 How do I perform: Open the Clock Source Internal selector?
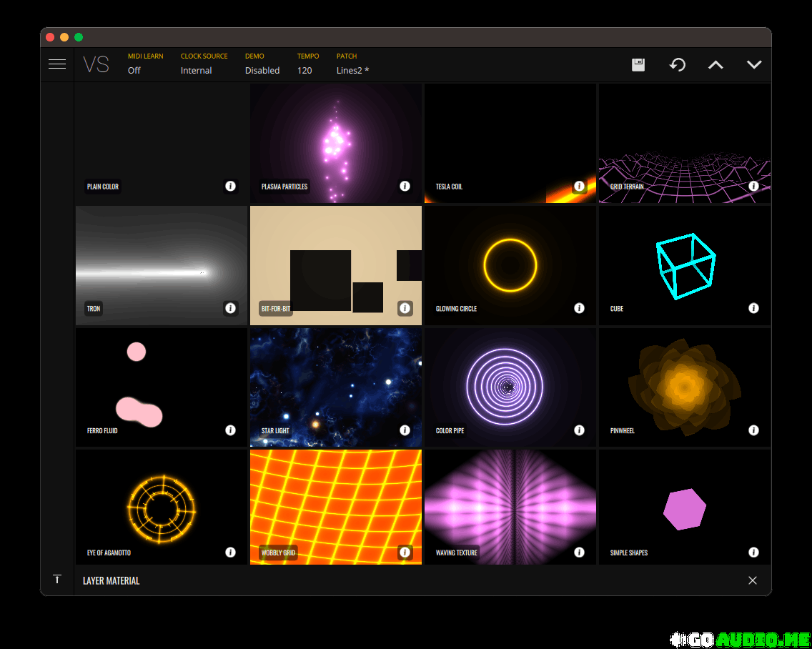(197, 71)
